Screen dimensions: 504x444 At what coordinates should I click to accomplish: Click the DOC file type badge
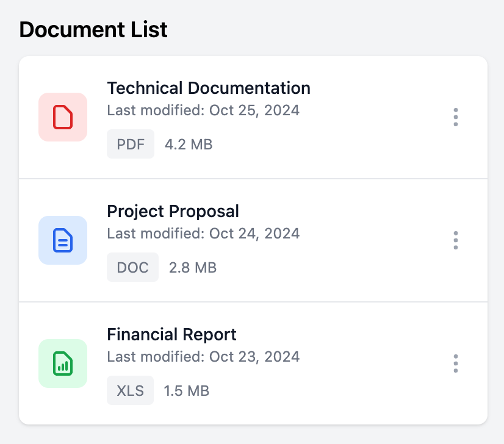point(133,267)
